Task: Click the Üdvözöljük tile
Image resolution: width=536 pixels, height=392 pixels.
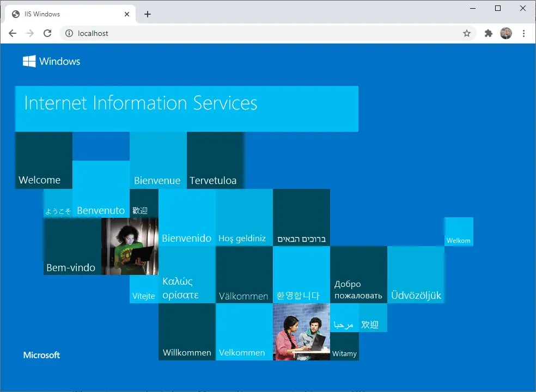Action: tap(416, 275)
